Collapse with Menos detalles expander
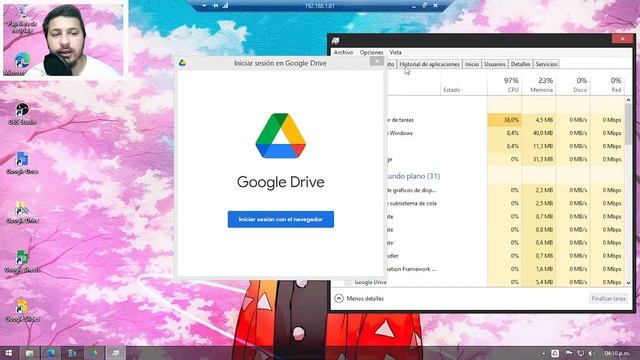Viewport: 640px width, 360px height. point(359,298)
